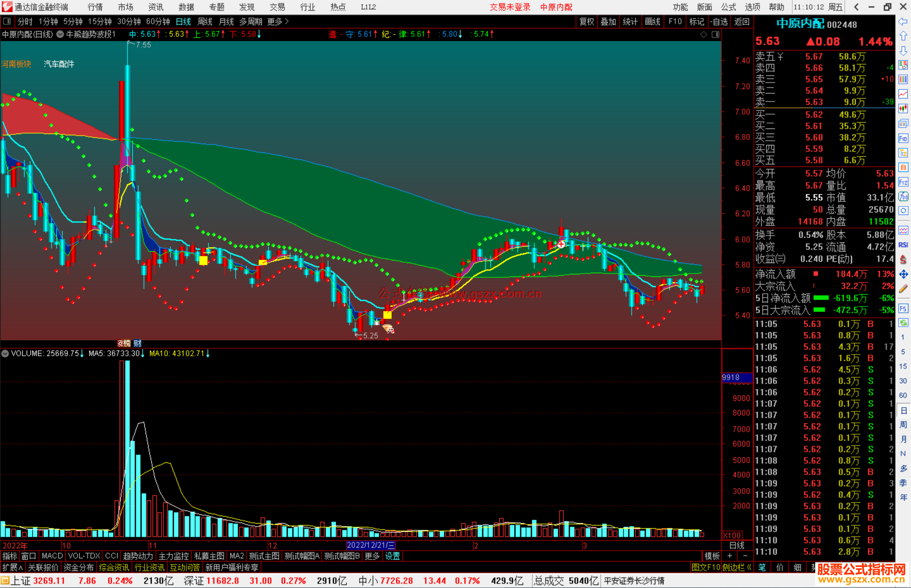The height and width of the screenshot is (588, 911).
Task: Click the up arrow sidebar icon
Action: tap(903, 36)
